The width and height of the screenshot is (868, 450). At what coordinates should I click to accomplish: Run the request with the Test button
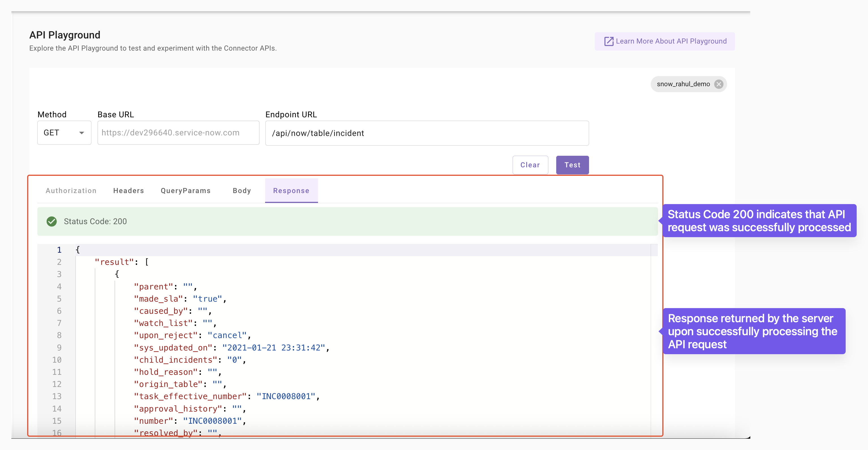tap(572, 165)
